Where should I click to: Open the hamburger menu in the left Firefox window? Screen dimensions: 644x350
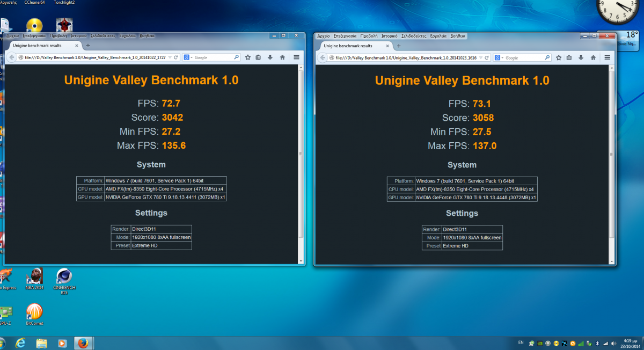(x=296, y=57)
